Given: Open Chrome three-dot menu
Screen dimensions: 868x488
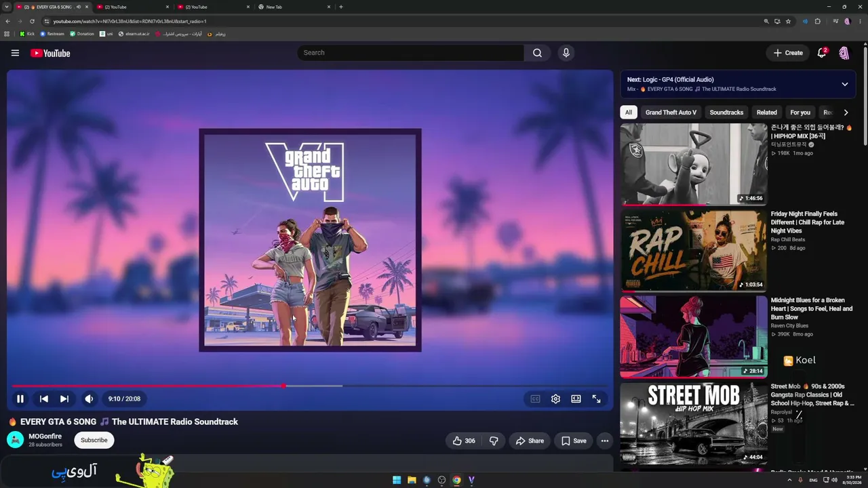Looking at the screenshot, I should [x=861, y=21].
